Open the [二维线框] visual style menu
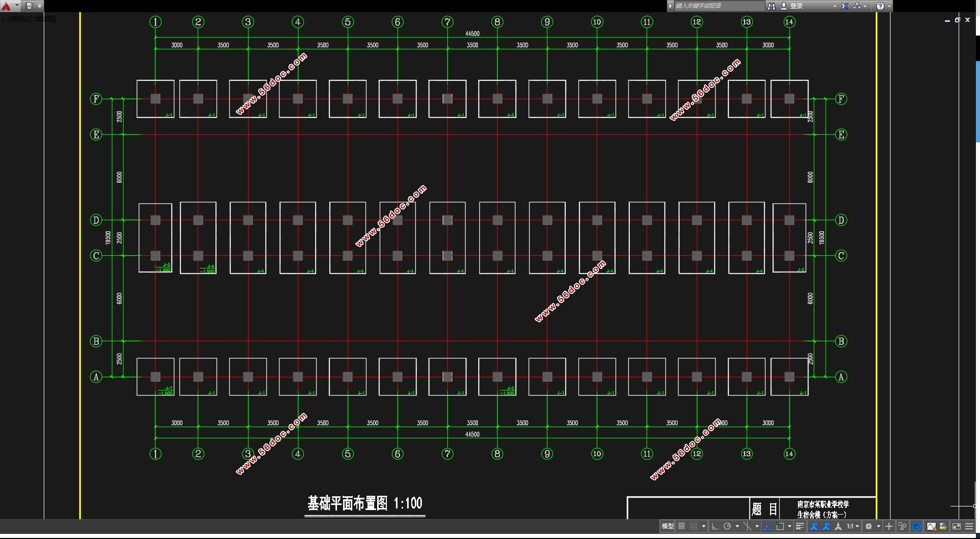This screenshot has height=539, width=980. point(42,19)
